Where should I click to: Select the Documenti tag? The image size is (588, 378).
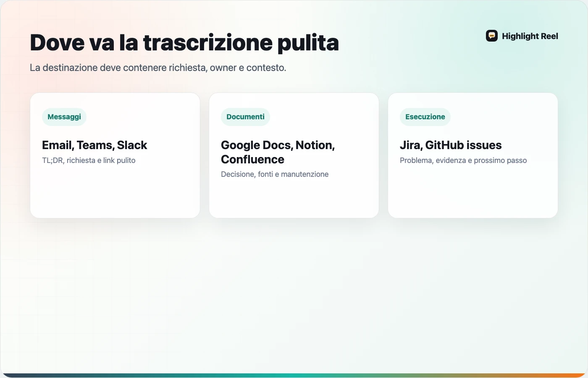(245, 117)
